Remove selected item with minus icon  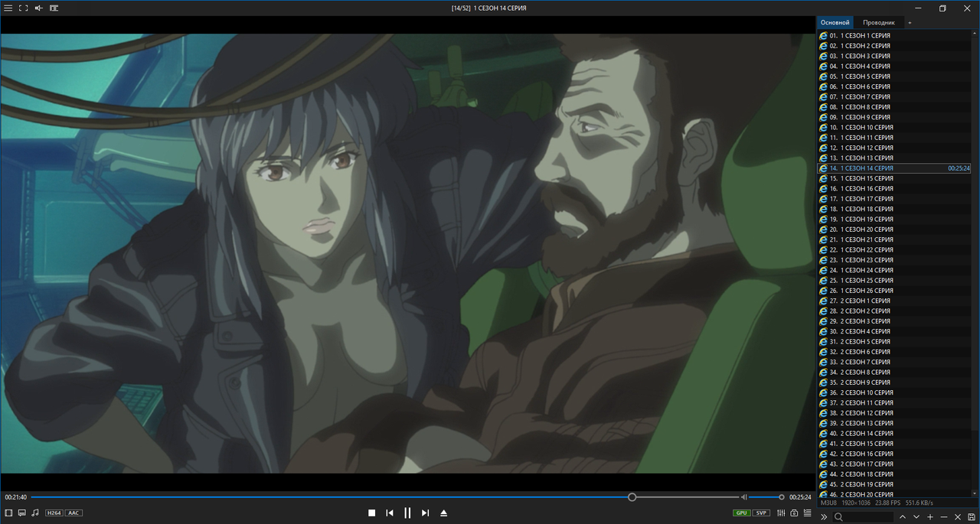point(944,517)
